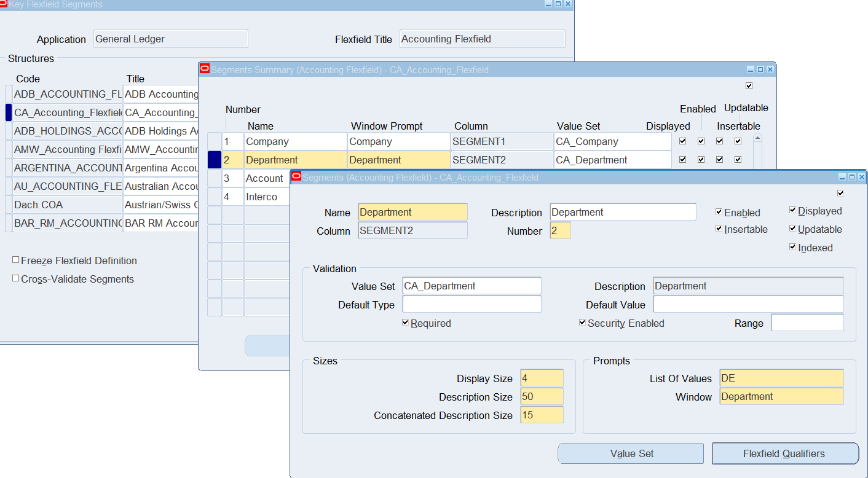Click the Argentina Accou title cell
This screenshot has width=868, height=478.
pyautogui.click(x=160, y=168)
